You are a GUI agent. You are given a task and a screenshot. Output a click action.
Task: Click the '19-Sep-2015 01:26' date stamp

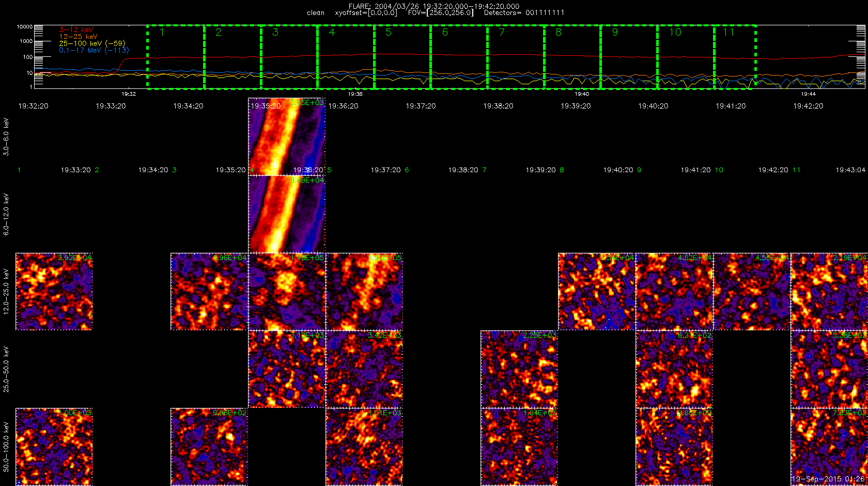pos(829,479)
